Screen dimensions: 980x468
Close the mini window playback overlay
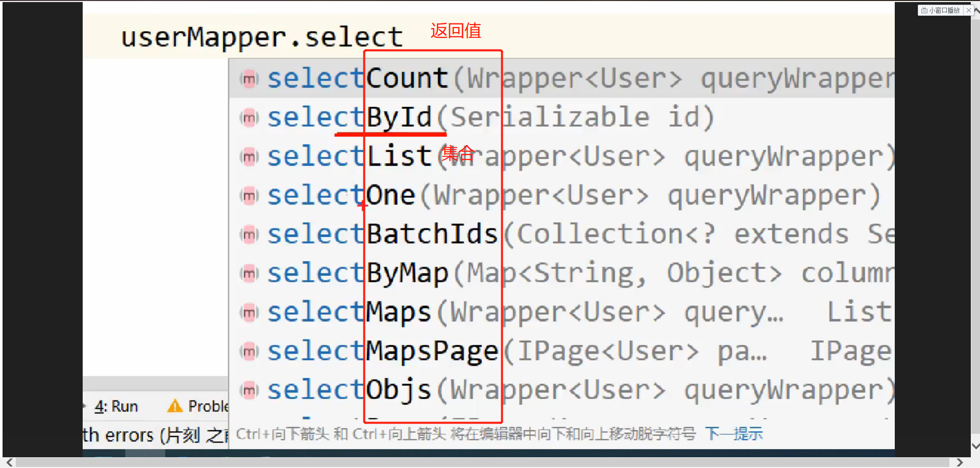tap(968, 10)
